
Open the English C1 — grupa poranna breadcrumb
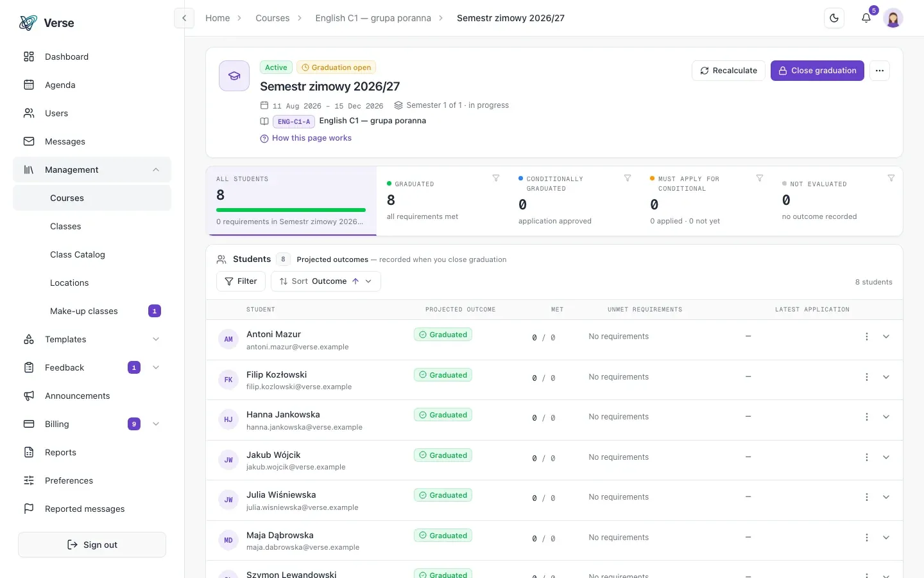pyautogui.click(x=373, y=18)
